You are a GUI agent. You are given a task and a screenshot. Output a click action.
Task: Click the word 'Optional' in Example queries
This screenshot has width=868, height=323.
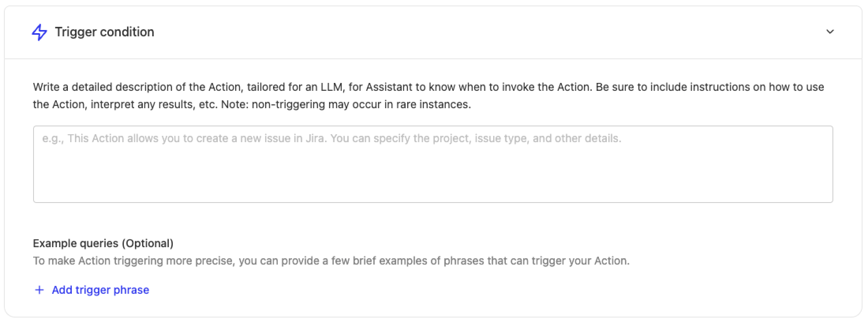[148, 243]
